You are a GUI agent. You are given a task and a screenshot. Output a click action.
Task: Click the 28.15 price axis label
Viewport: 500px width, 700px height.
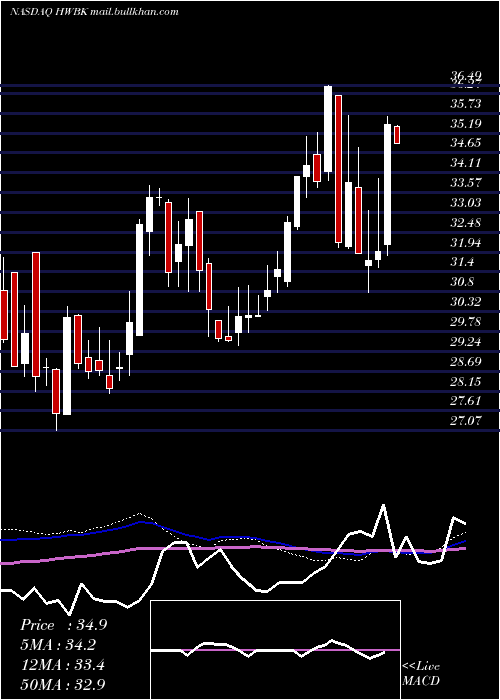[465, 382]
